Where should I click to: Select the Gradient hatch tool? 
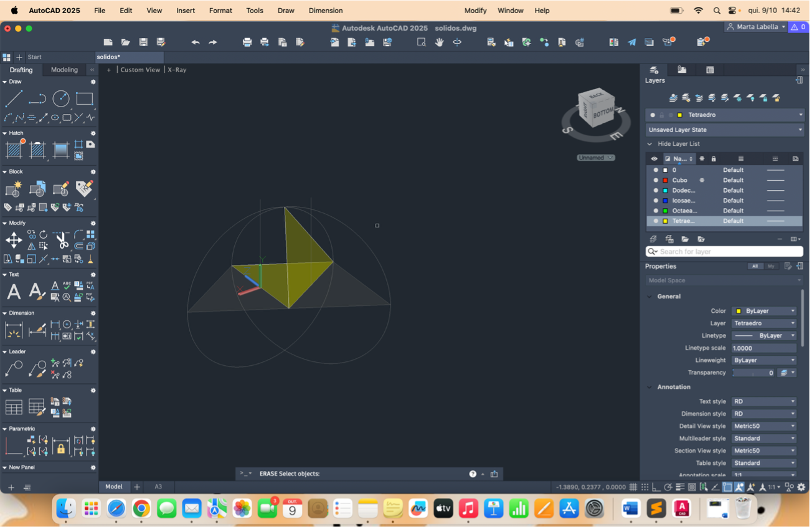pyautogui.click(x=61, y=150)
